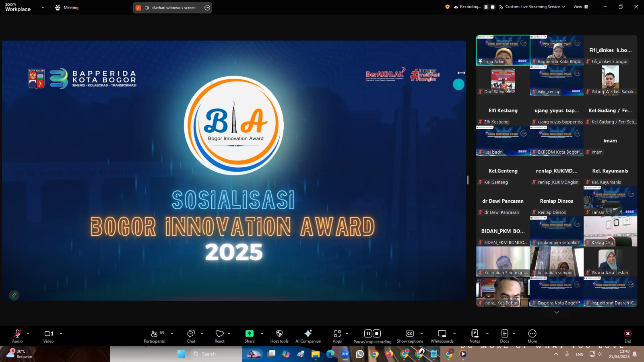Click the gallery panel divider handle
644x362 pixels.
tap(468, 180)
